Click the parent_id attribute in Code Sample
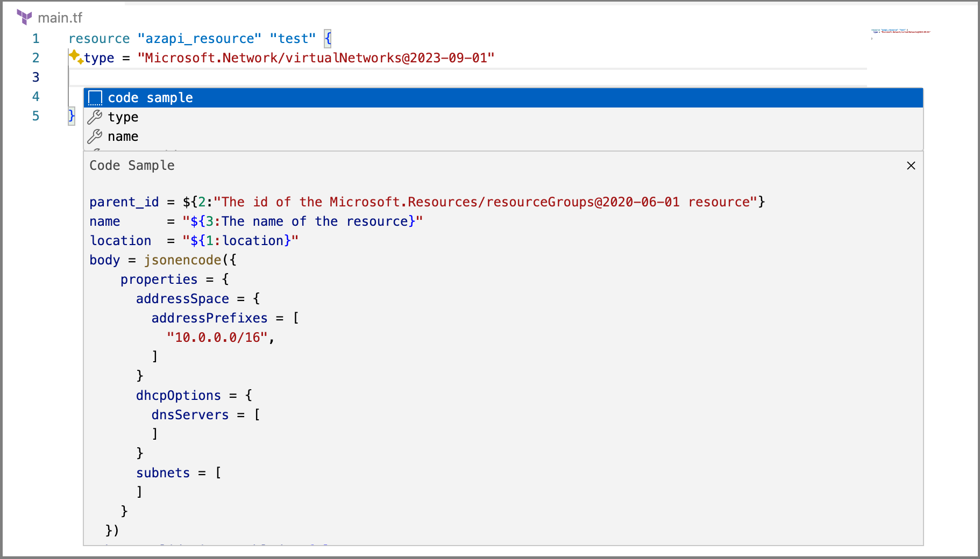The height and width of the screenshot is (559, 980). click(124, 202)
